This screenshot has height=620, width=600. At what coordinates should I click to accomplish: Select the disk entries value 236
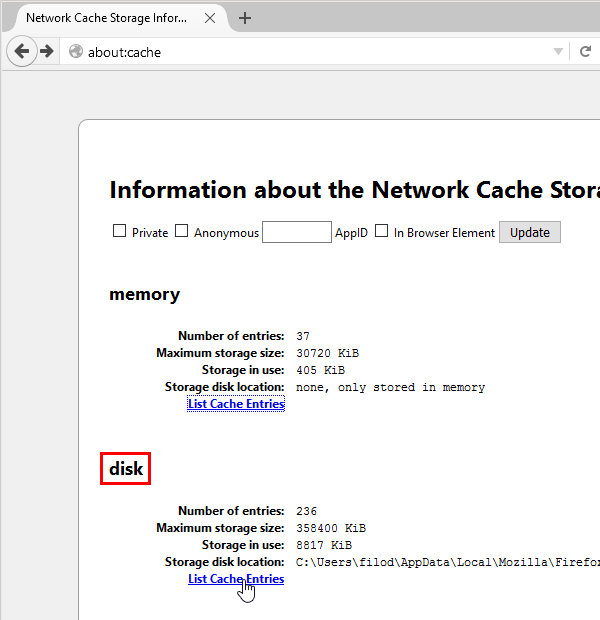pos(307,511)
